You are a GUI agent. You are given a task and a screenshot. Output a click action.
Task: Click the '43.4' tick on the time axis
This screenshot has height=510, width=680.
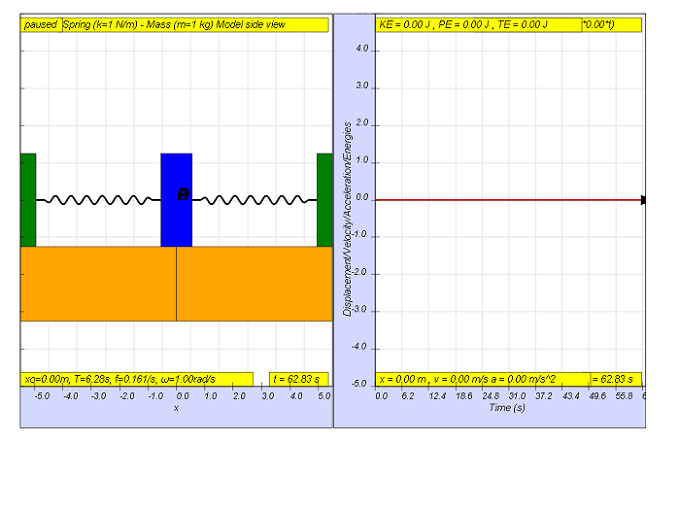tap(571, 396)
